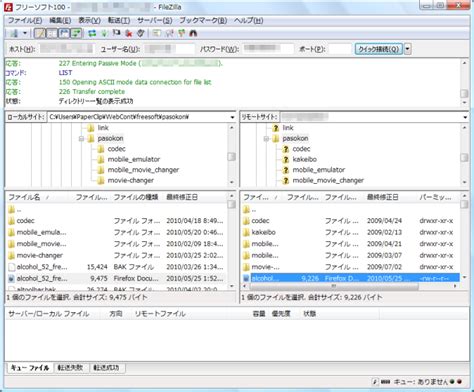Open the 表示(V) menu
This screenshot has width=474, height=392.
(89, 21)
